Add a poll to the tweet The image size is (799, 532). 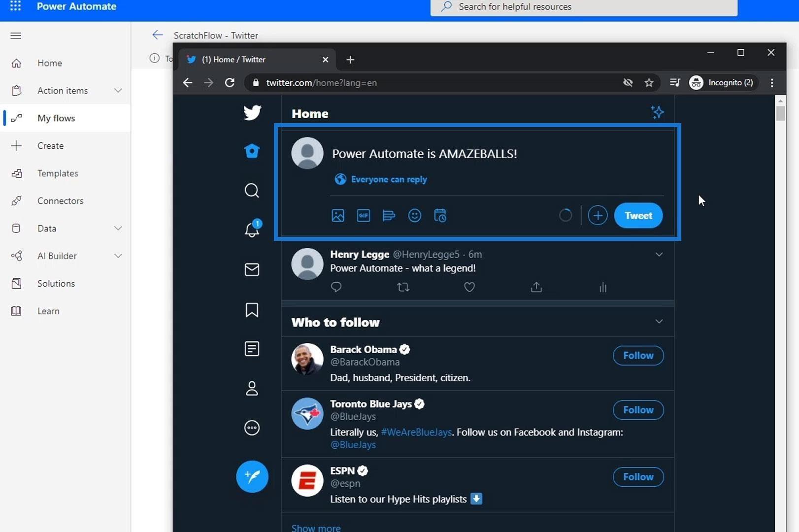(389, 215)
